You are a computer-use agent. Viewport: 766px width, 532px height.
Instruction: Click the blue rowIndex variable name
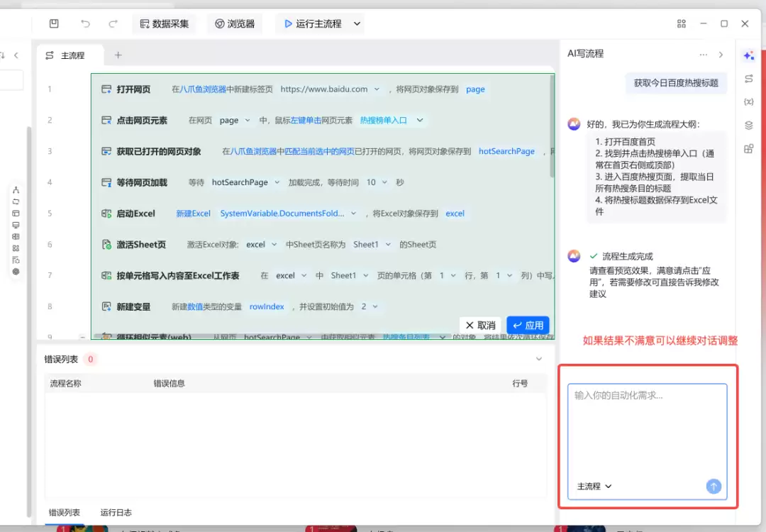pyautogui.click(x=267, y=306)
